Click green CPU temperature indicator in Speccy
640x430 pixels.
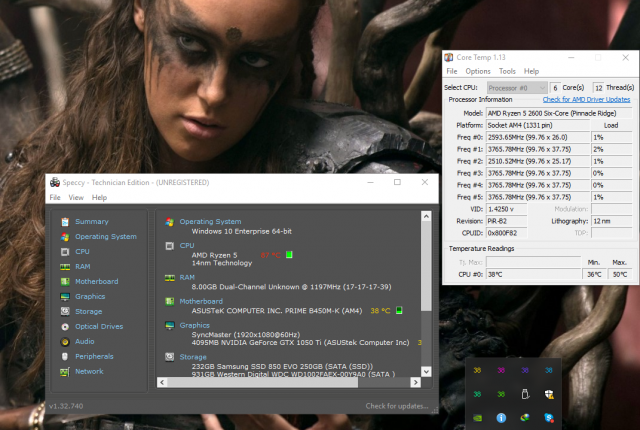pyautogui.click(x=290, y=255)
